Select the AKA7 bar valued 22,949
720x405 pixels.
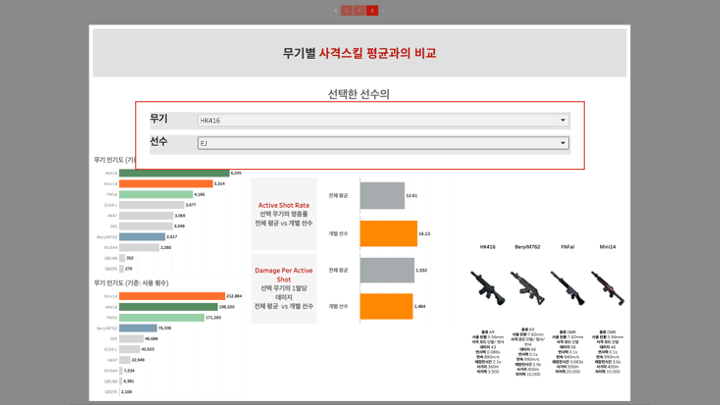[x=125, y=360]
